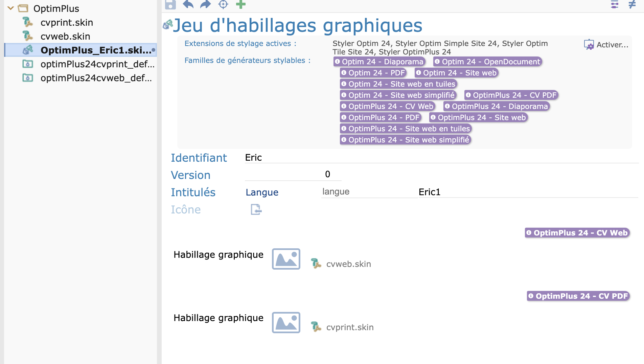The image size is (644, 364).
Task: Click Optim 24 - Site web en tuiles tag
Action: click(398, 84)
